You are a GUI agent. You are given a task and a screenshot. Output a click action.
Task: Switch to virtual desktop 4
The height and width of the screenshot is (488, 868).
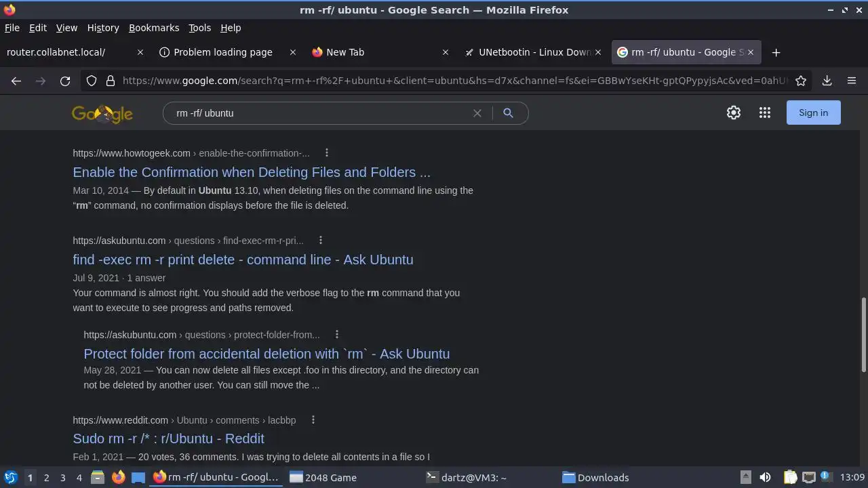click(x=79, y=478)
